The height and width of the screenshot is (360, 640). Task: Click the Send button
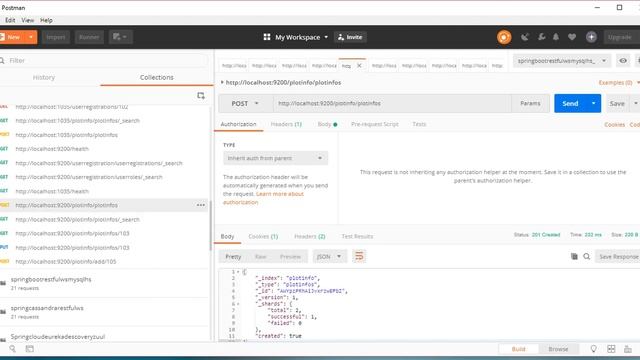570,104
